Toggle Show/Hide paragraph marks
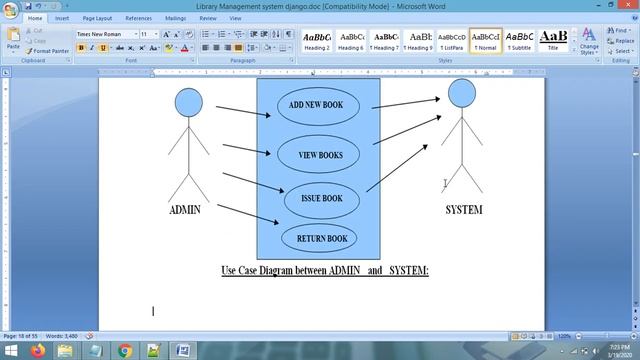640x360 pixels. coord(289,34)
